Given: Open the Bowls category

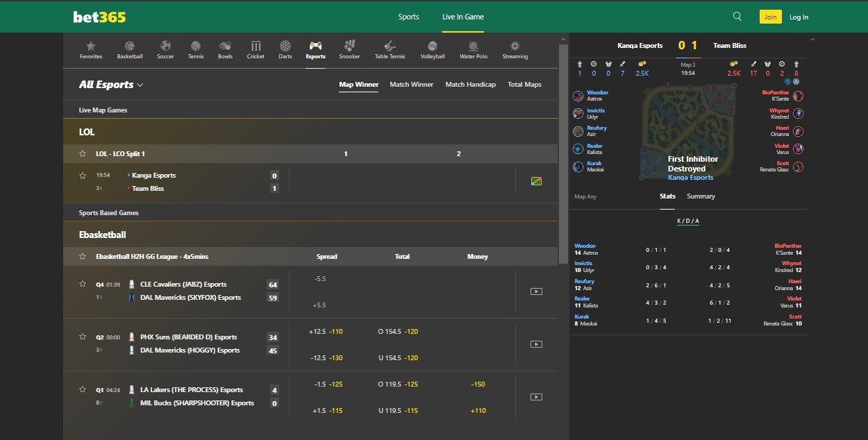Looking at the screenshot, I should 225,49.
